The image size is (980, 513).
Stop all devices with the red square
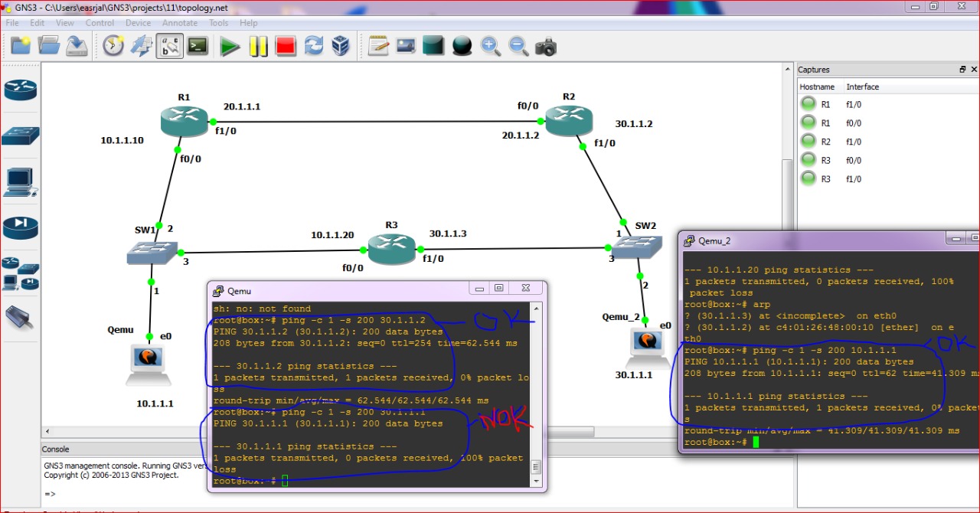[286, 47]
